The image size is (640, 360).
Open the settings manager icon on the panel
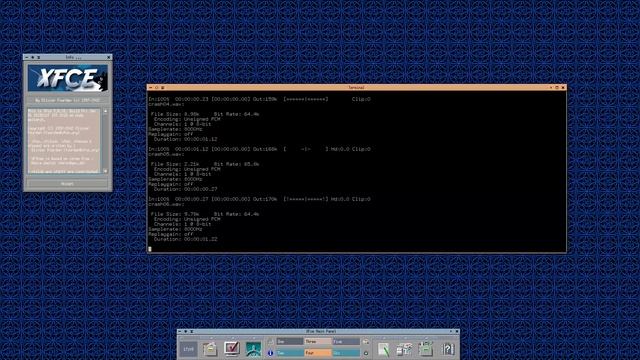[x=404, y=349]
